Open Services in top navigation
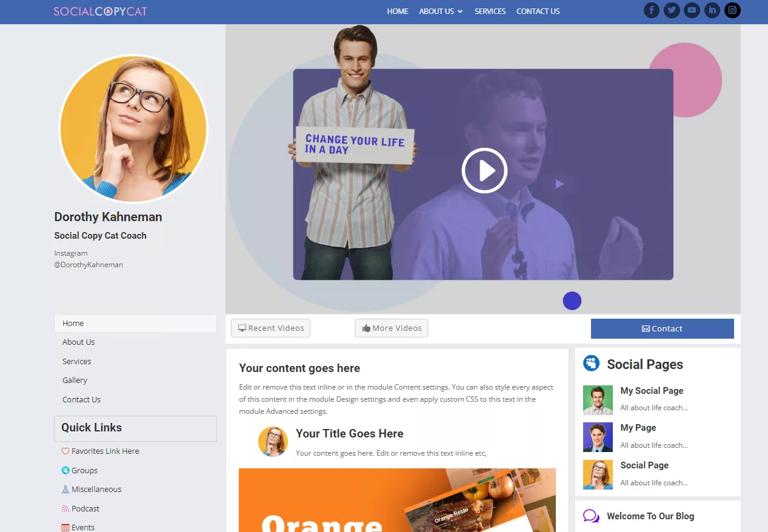This screenshot has height=532, width=768. click(x=490, y=11)
